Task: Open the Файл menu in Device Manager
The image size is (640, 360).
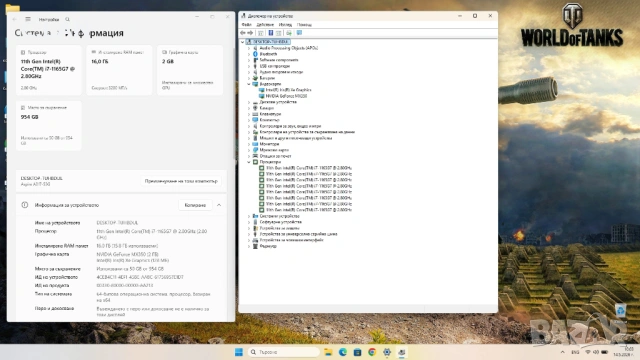Action: click(x=247, y=25)
